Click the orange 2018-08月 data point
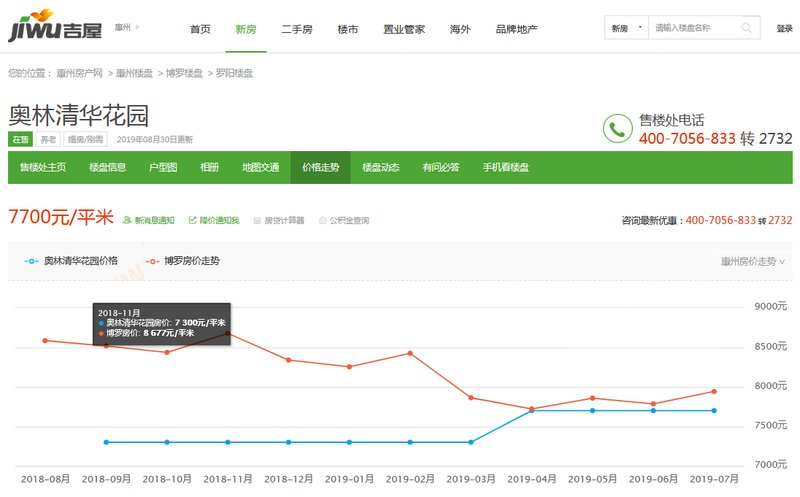The width and height of the screenshot is (800, 497). click(x=45, y=341)
